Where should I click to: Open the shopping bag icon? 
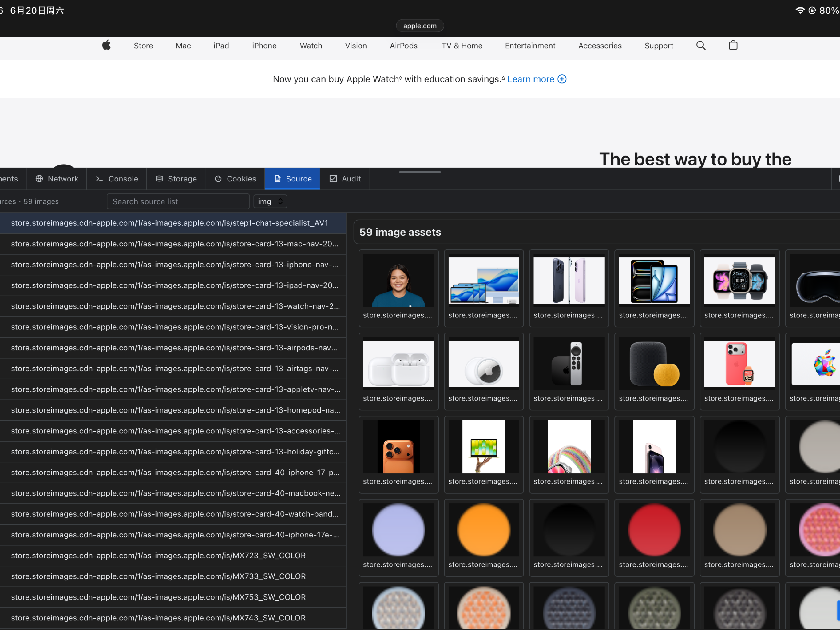point(733,45)
